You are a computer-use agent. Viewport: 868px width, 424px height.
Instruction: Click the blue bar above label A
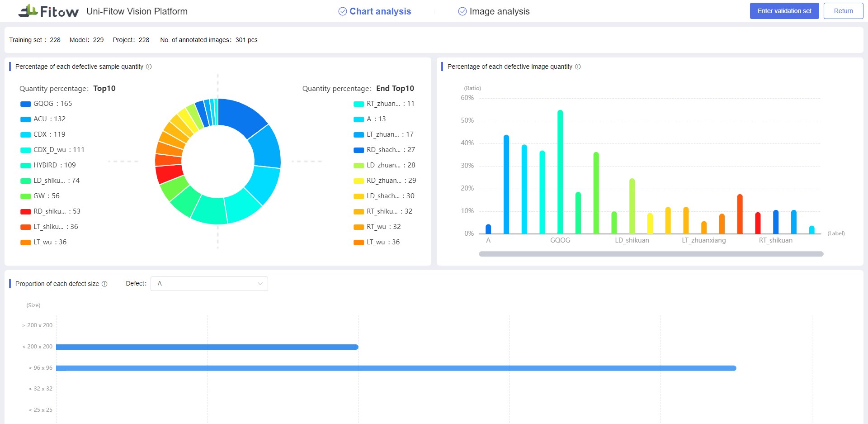coord(488,229)
